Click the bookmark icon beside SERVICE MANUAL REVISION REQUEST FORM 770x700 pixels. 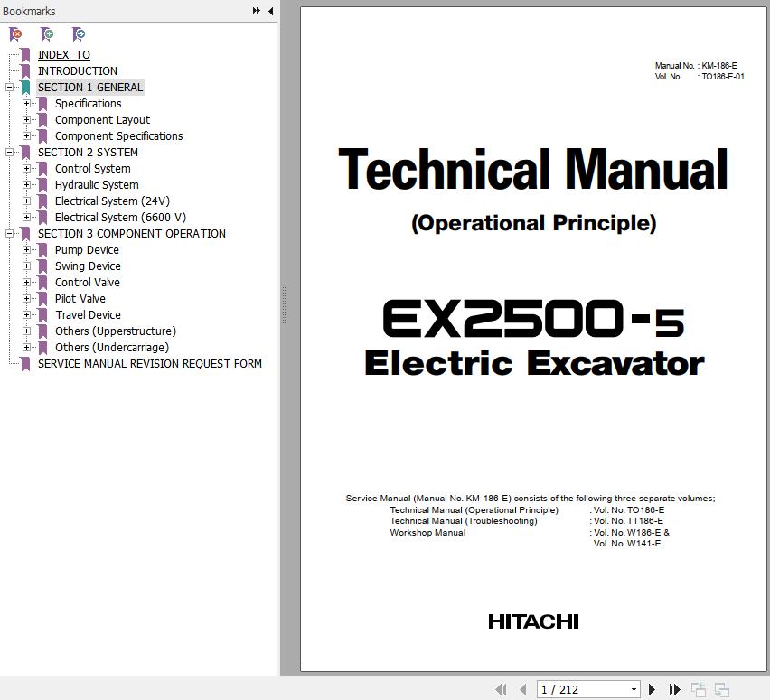pos(25,364)
